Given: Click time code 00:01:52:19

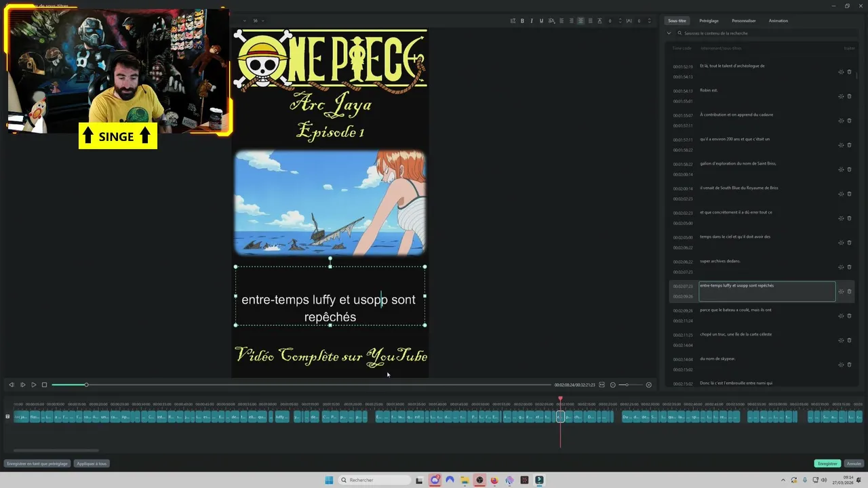Looking at the screenshot, I should click(683, 67).
